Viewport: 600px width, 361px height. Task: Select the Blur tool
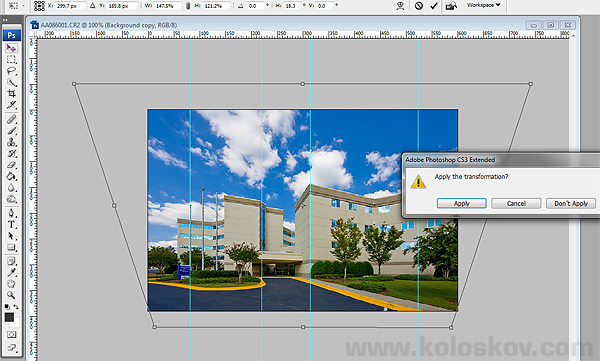(x=11, y=188)
